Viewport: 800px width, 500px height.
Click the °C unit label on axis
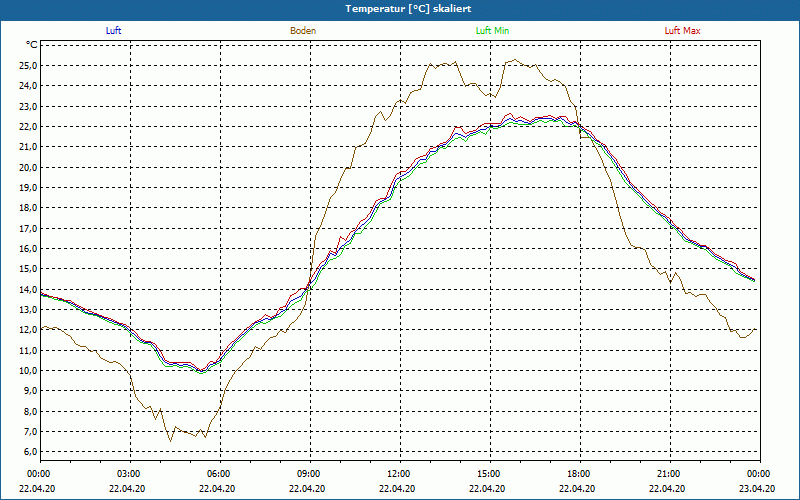click(32, 45)
